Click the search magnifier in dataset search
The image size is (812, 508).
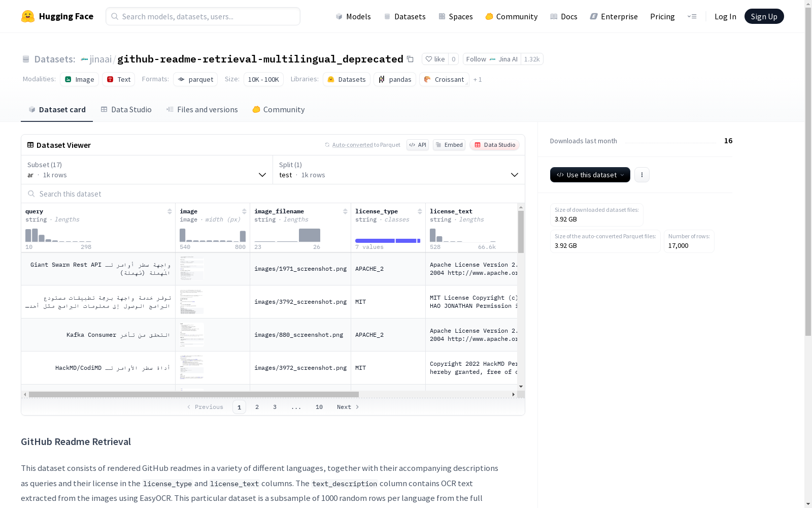(31, 194)
